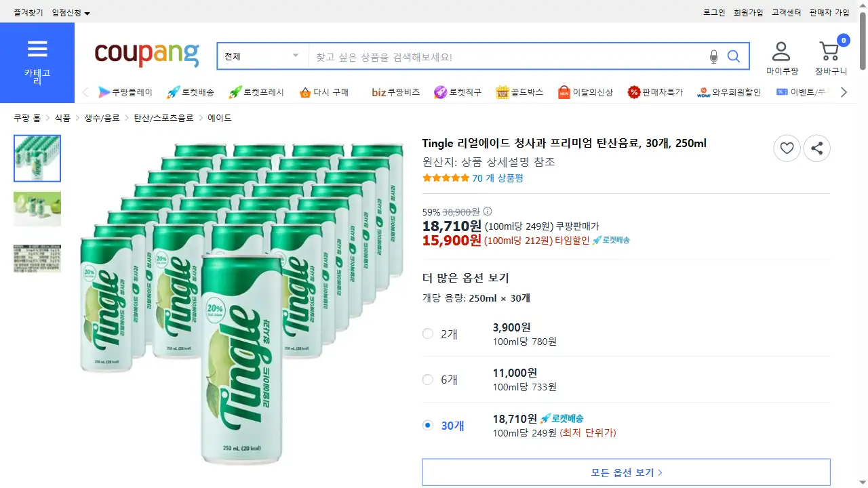This screenshot has height=488, width=868.
Task: Open the partially visible 이벤트 shortcut
Action: 803,92
